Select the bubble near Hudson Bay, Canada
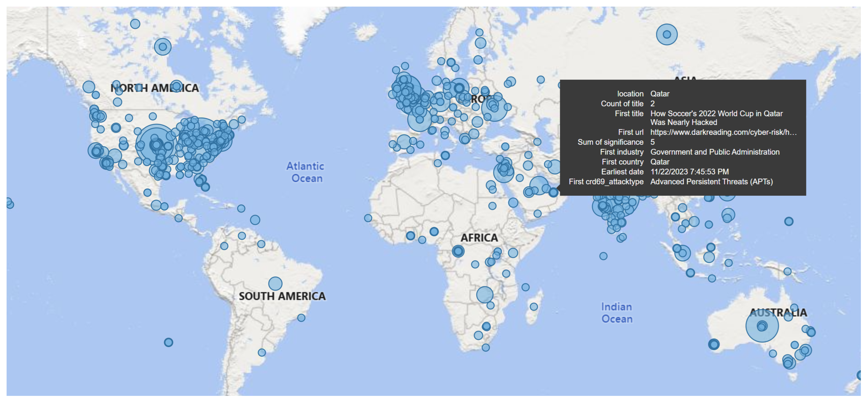This screenshot has height=403, width=868. 163,47
